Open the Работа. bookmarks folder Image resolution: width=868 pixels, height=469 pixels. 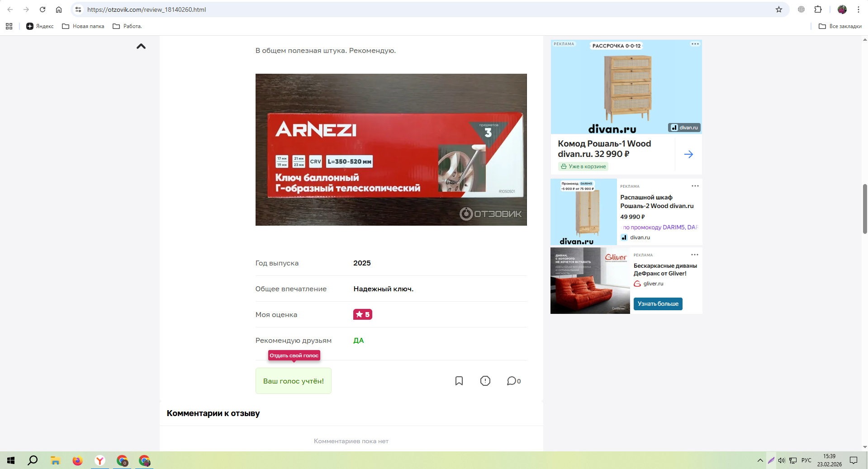[127, 26]
